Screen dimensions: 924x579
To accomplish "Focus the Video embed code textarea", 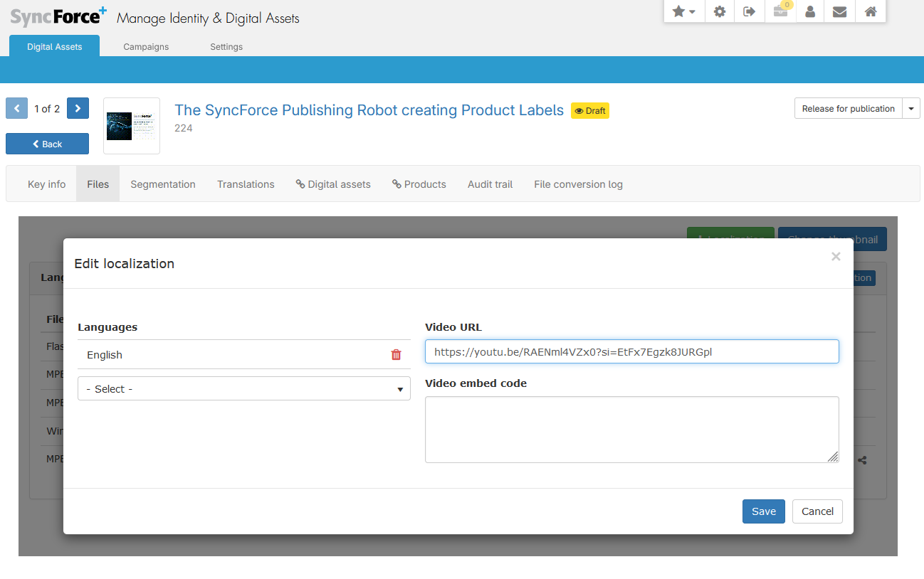I will tap(632, 430).
